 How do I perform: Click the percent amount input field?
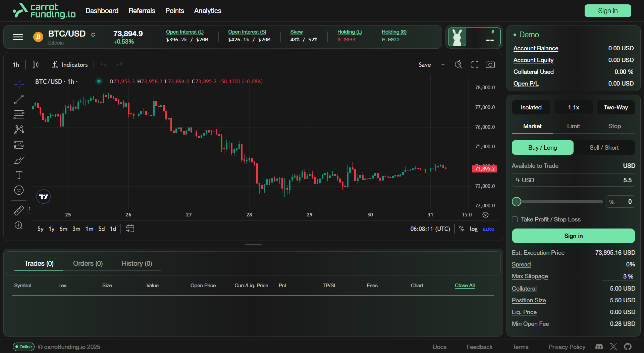(x=621, y=202)
